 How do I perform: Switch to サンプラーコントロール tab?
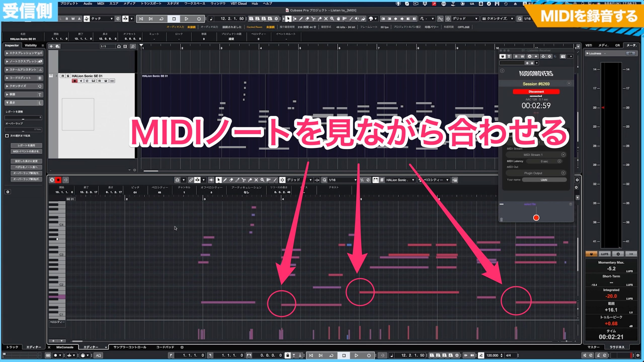tap(130, 347)
